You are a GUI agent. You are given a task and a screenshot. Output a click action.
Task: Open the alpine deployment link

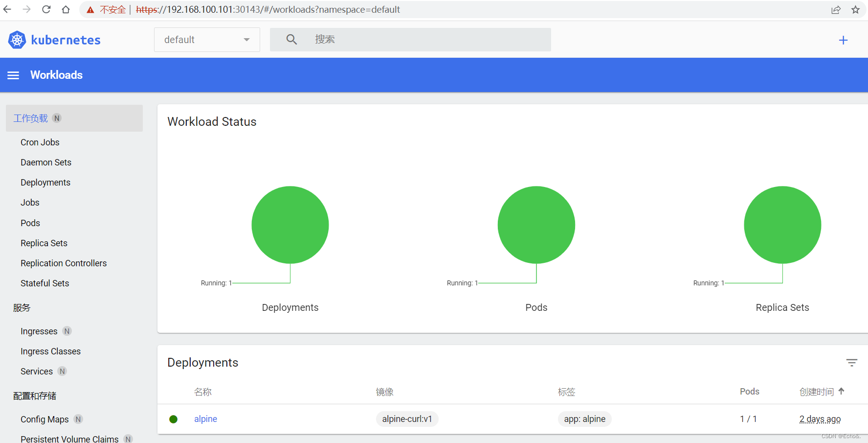[x=206, y=419]
